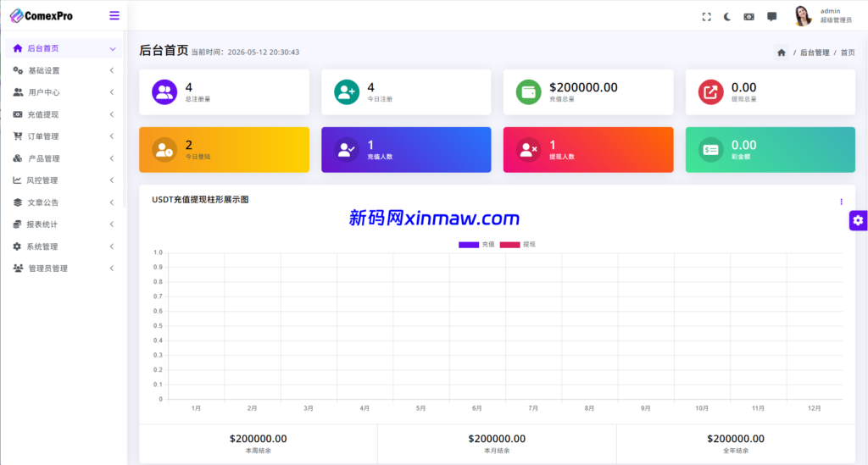Click gears icon beside 基础设置
Image resolution: width=868 pixels, height=465 pixels.
pos(18,70)
